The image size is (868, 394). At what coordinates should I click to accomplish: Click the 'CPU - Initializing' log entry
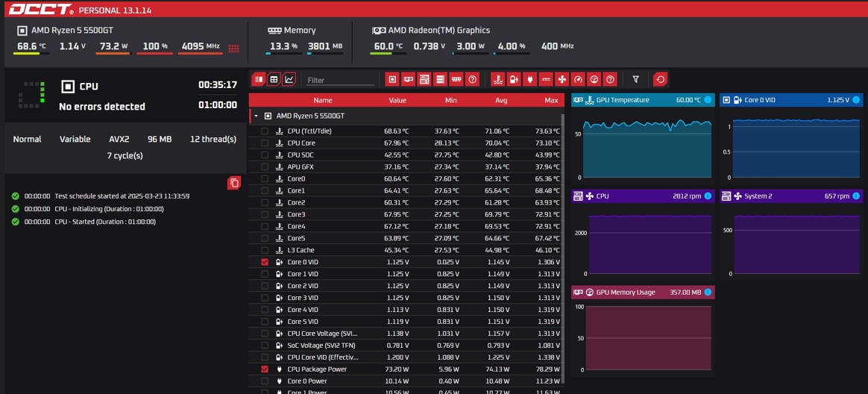click(109, 209)
